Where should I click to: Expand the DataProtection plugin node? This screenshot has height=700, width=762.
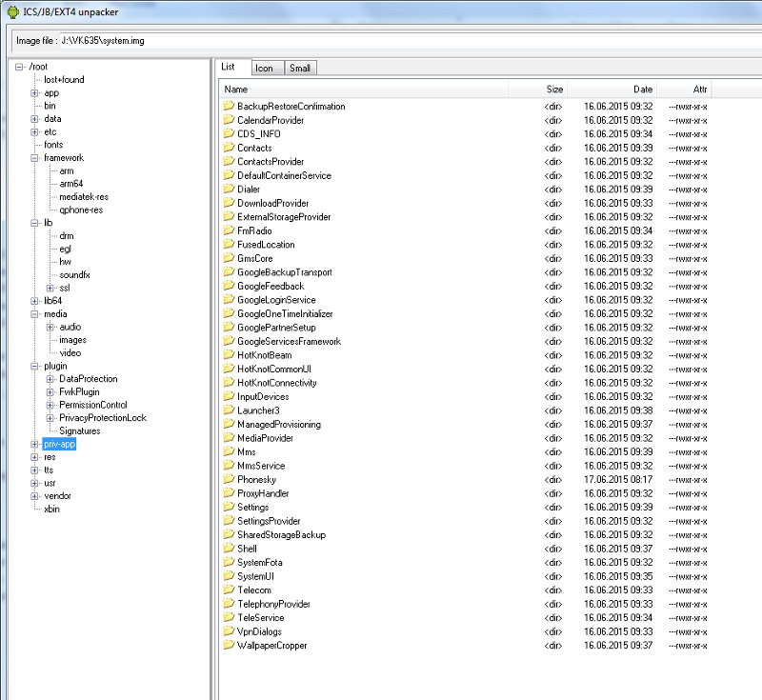tap(50, 379)
